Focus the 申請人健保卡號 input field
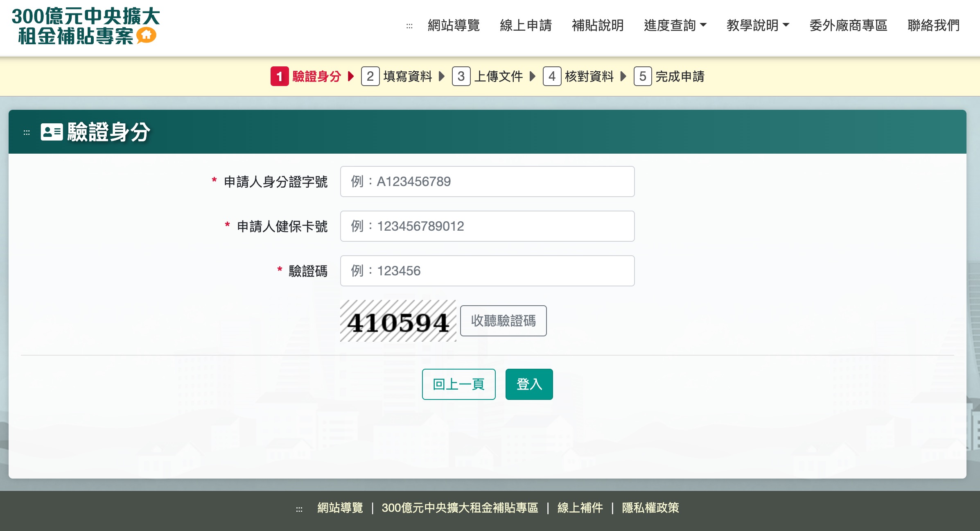Screen dimensions: 980x531 coord(487,226)
